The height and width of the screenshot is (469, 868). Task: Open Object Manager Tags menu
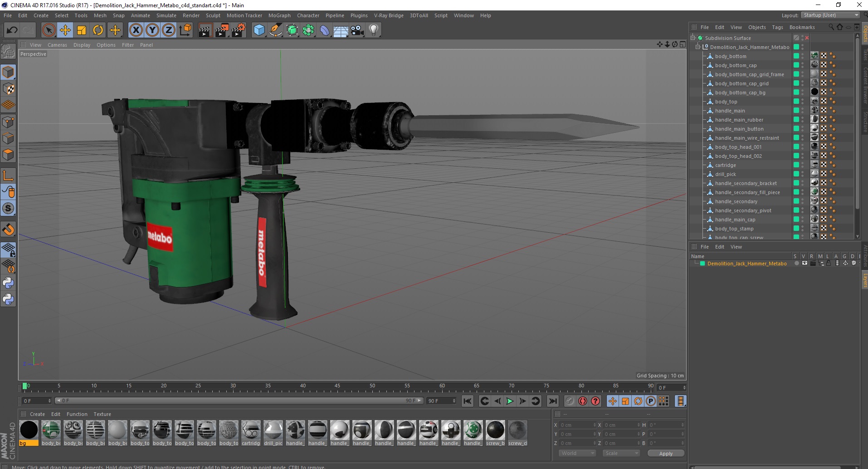(777, 27)
